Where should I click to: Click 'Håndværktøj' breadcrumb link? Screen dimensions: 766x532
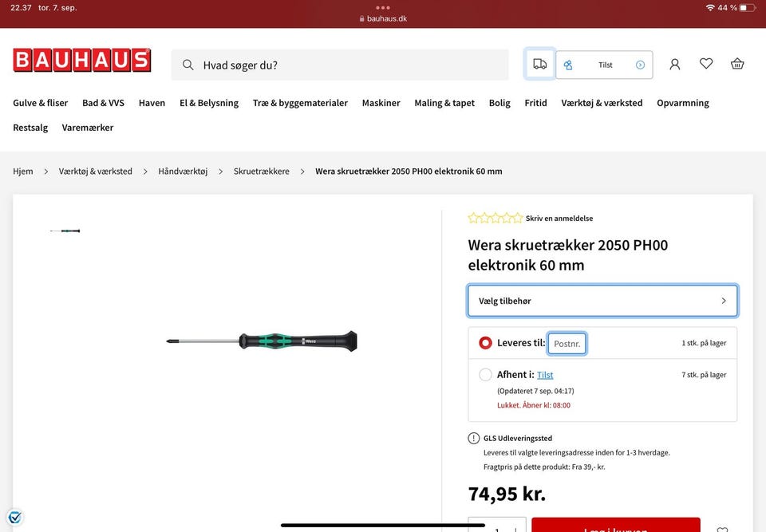(x=183, y=171)
